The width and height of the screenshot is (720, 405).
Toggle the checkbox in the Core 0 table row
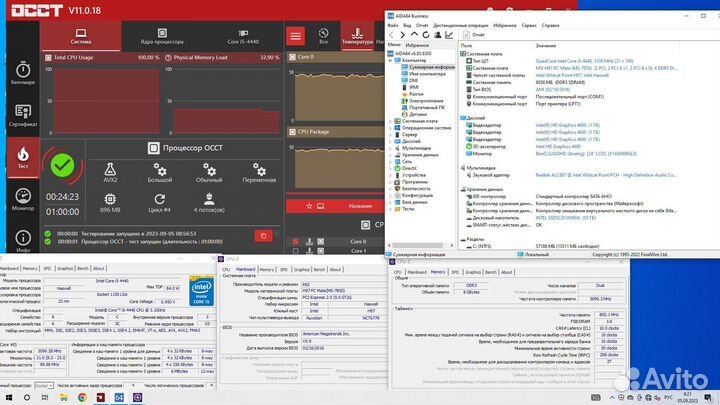tap(295, 242)
